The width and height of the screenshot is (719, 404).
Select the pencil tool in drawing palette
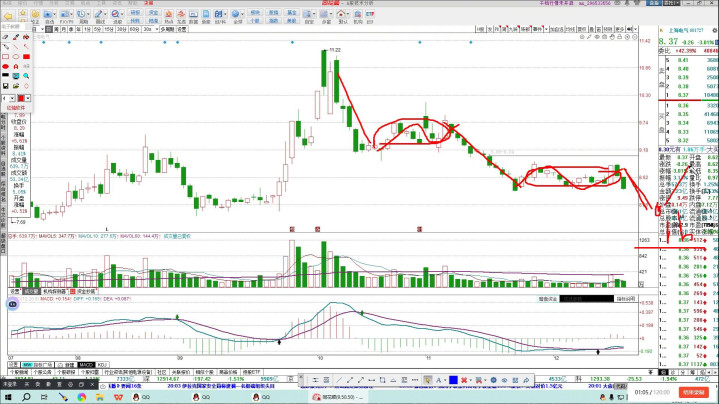pos(6,47)
